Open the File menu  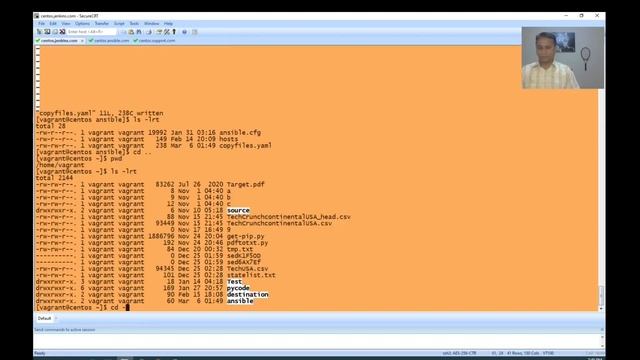click(x=41, y=24)
